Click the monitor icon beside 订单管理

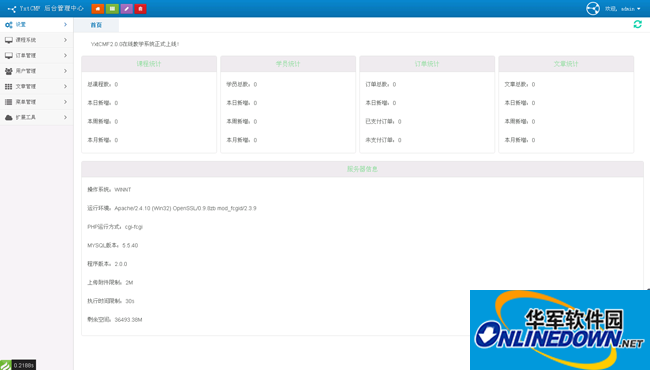pos(8,56)
